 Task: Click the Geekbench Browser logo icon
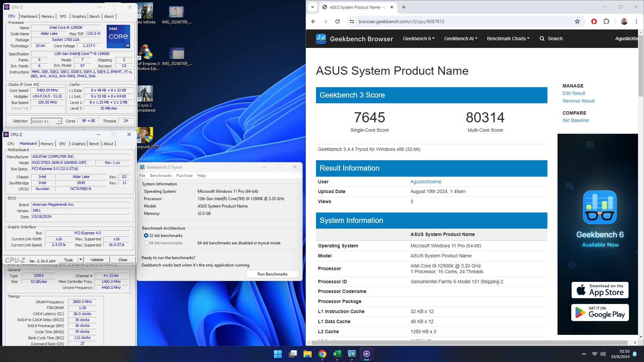tap(321, 39)
